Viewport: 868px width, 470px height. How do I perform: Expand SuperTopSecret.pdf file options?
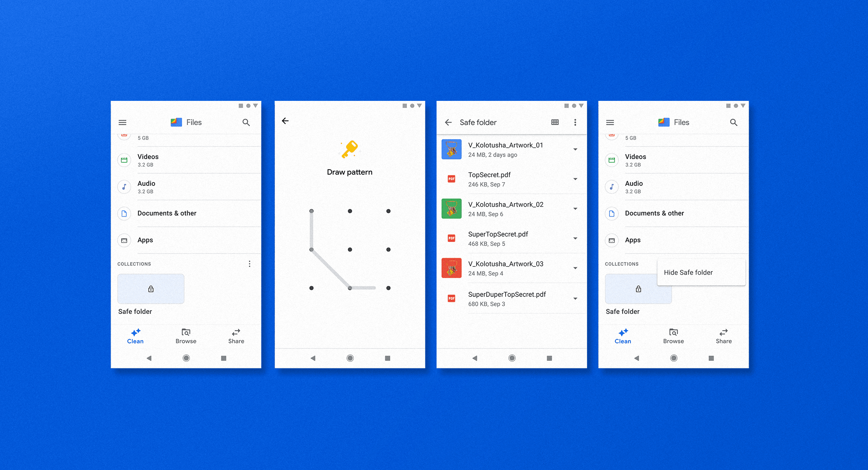[576, 238]
